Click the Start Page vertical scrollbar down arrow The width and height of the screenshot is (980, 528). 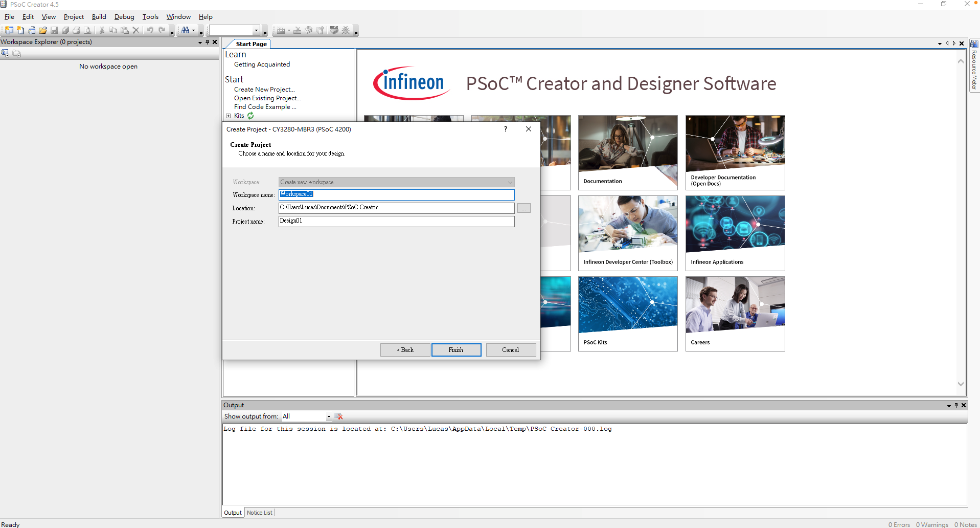[961, 384]
